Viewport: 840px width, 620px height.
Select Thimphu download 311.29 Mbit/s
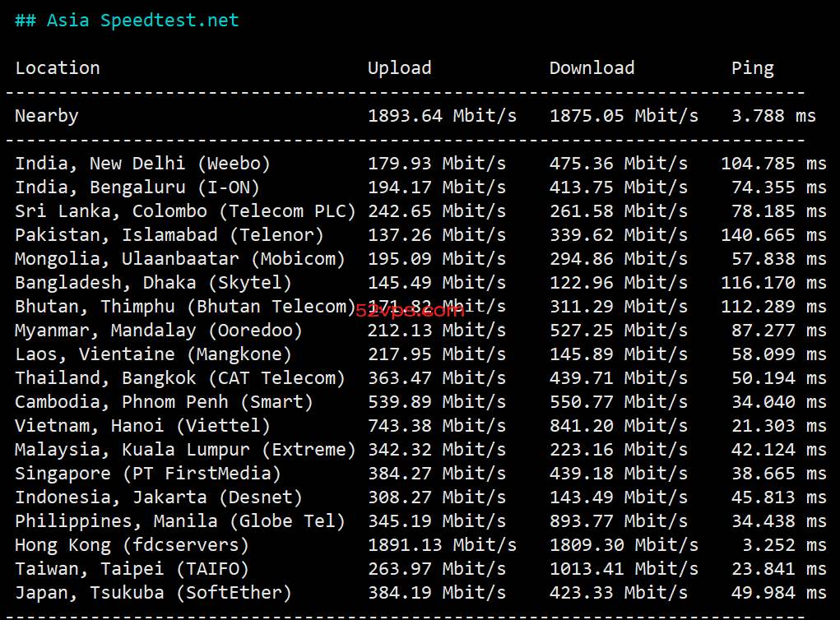click(x=619, y=307)
